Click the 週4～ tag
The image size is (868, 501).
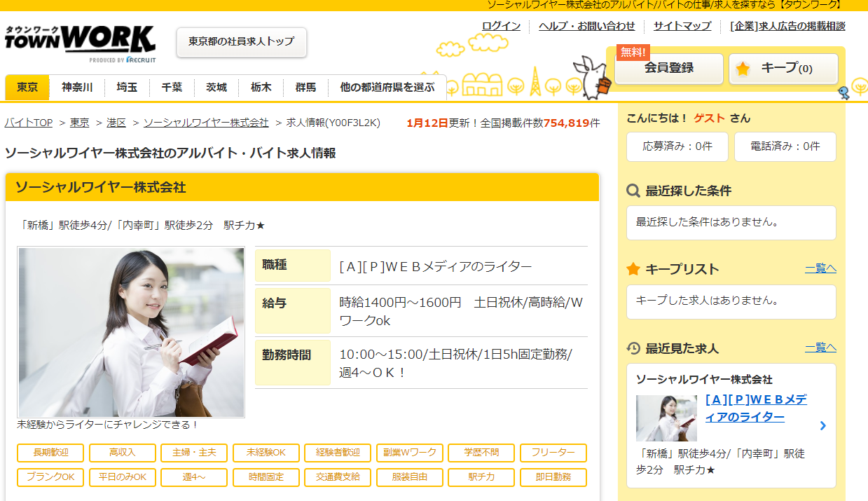pyautogui.click(x=194, y=477)
